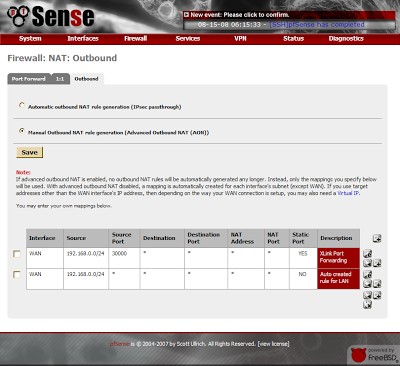Open the Diagnostics menu

(x=346, y=38)
